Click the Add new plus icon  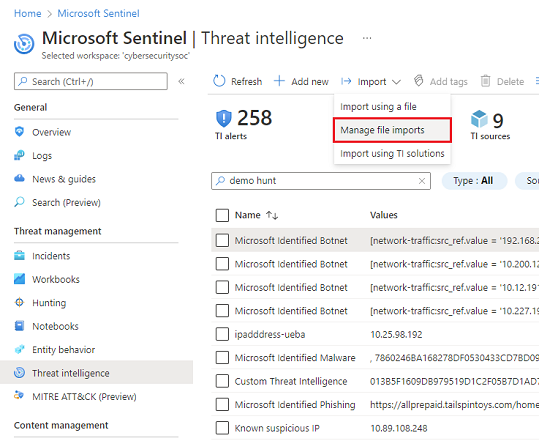(x=279, y=81)
